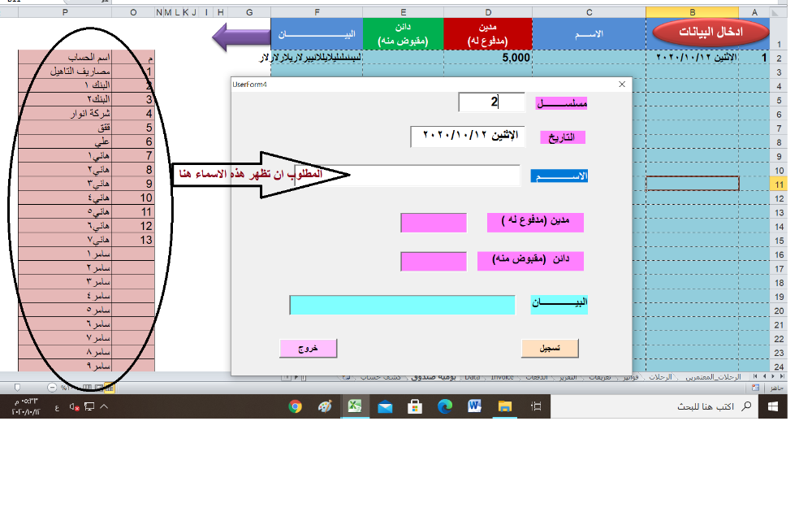Select the normal view button

pos(109,388)
